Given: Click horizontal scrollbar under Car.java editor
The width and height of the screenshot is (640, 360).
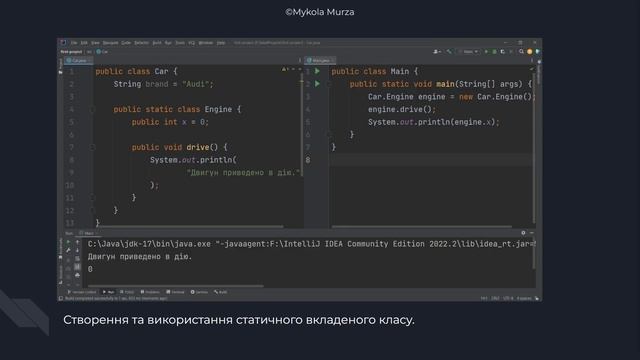Looking at the screenshot, I should coord(190,226).
